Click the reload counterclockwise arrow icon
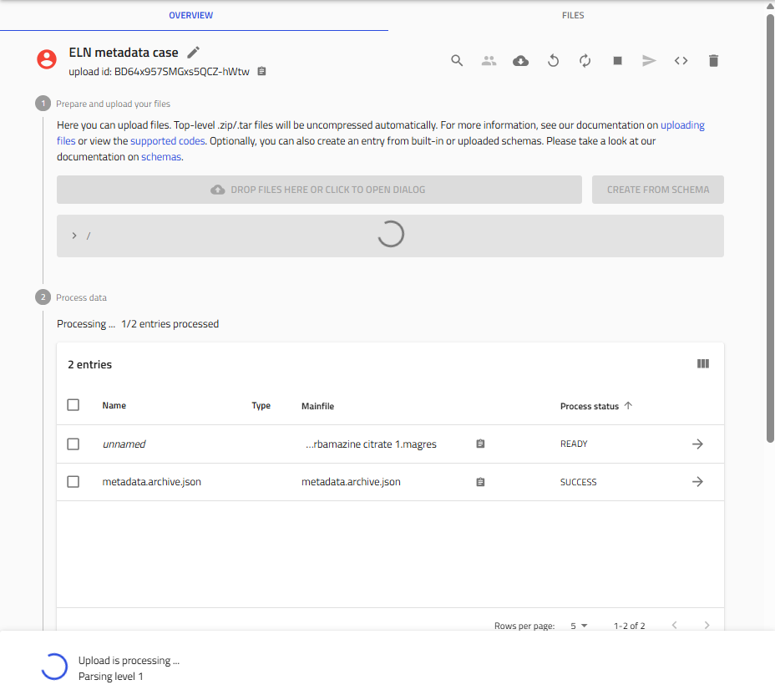 coord(553,61)
